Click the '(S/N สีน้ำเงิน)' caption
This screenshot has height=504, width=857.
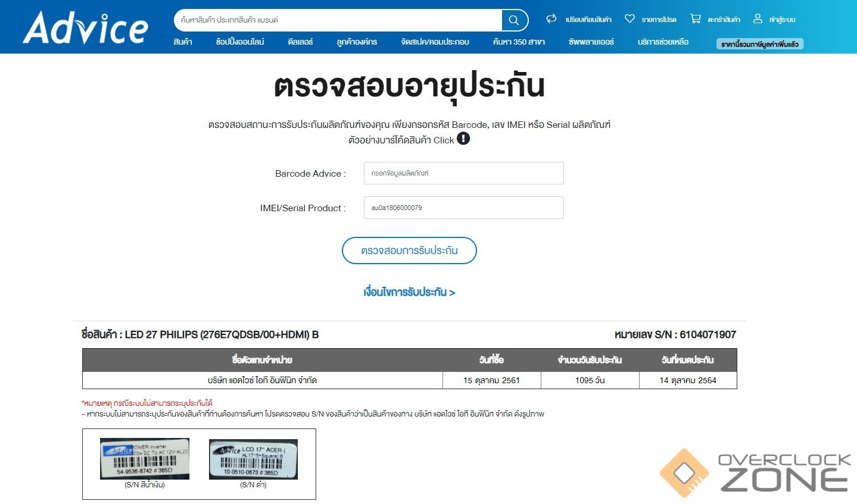point(145,485)
